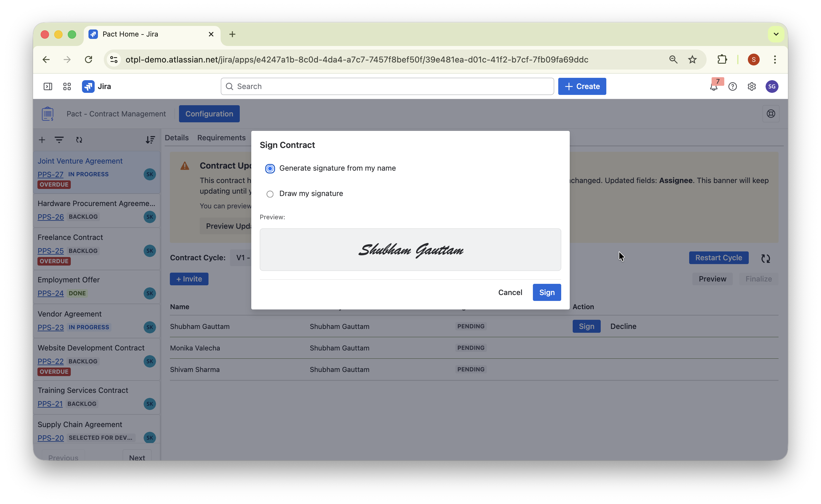Cancel the Sign Contract dialog
This screenshot has width=821, height=504.
coord(510,292)
